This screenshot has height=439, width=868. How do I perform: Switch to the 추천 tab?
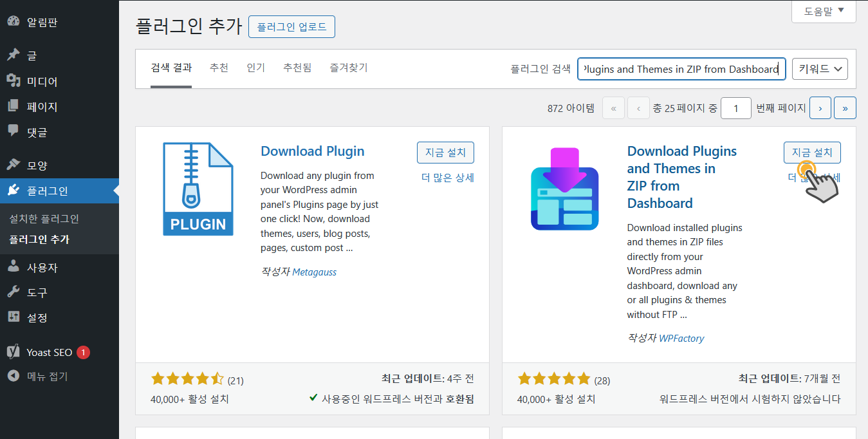pyautogui.click(x=219, y=68)
